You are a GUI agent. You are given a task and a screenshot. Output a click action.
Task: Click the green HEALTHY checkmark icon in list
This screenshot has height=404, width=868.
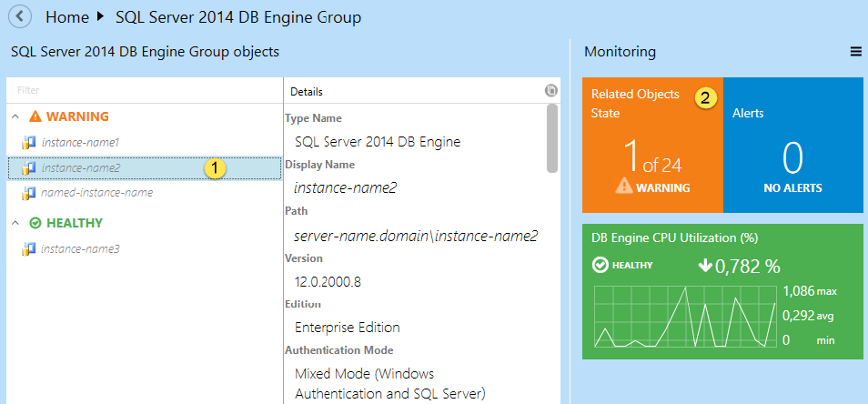[35, 223]
